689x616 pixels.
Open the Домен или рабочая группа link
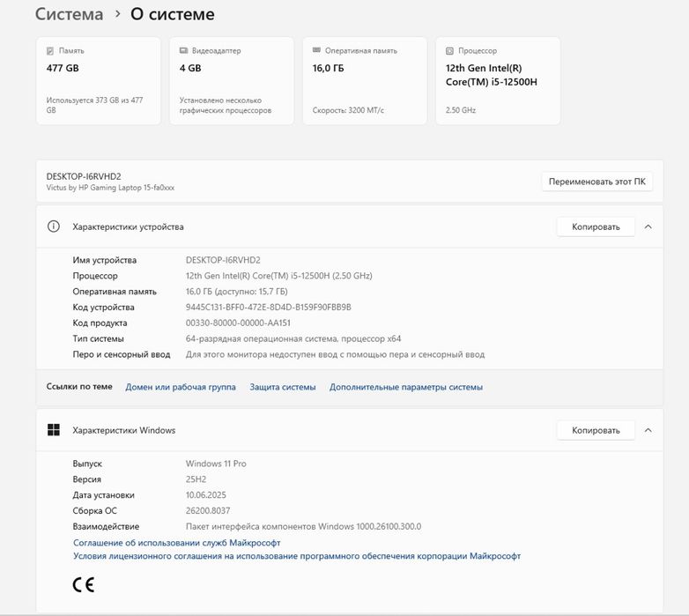pos(181,387)
